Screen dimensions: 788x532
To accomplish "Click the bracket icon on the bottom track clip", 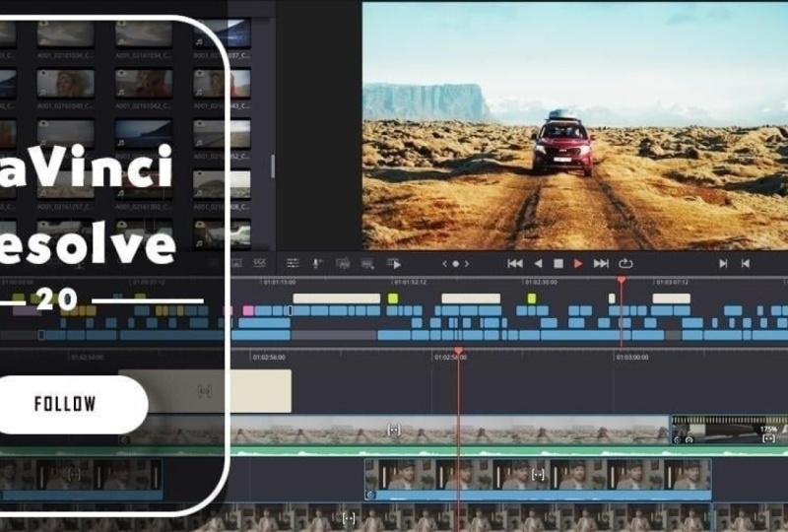I will click(349, 518).
